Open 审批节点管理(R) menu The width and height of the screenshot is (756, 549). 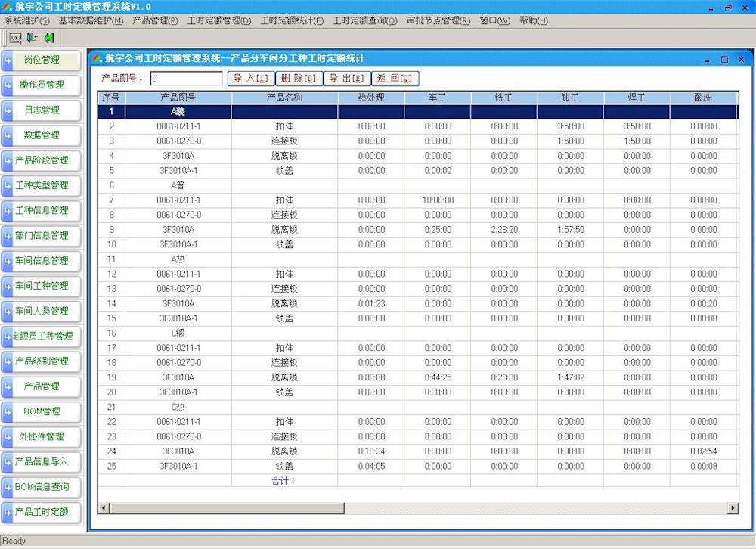click(438, 20)
